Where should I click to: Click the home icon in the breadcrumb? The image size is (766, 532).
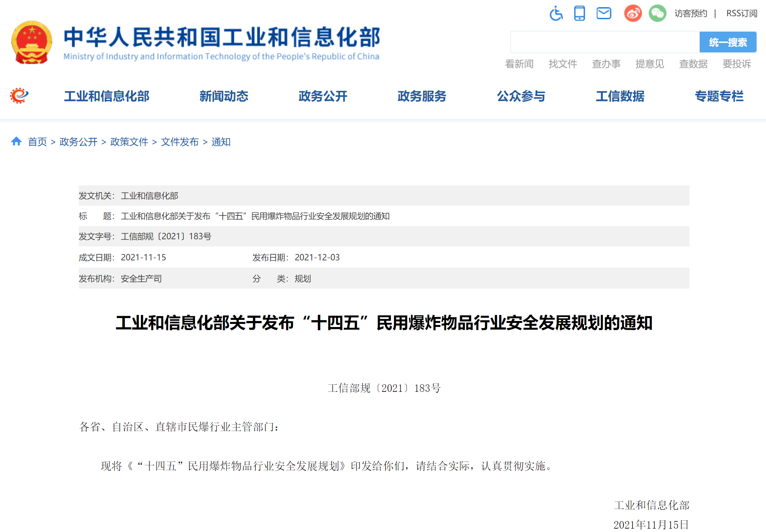pos(16,141)
